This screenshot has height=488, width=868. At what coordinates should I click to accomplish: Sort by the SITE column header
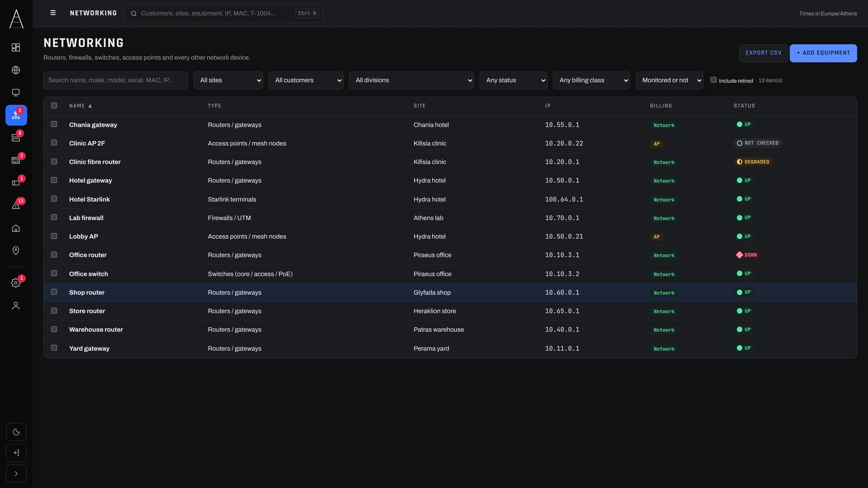pos(420,106)
